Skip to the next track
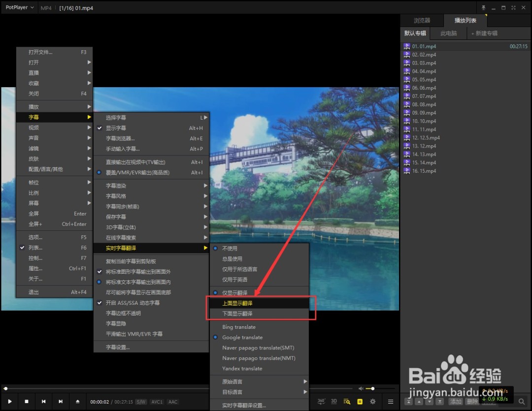Screen dimensions: 532x411 [x=61, y=402]
